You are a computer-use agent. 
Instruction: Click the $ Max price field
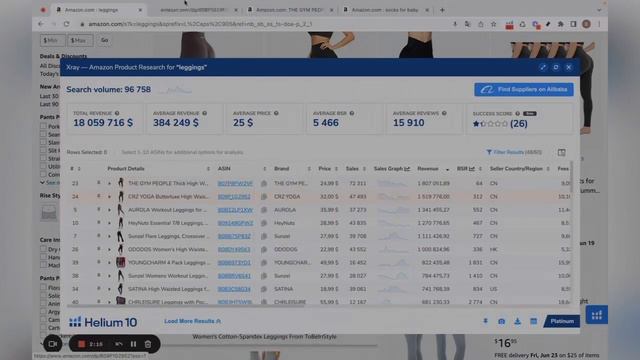click(80, 40)
